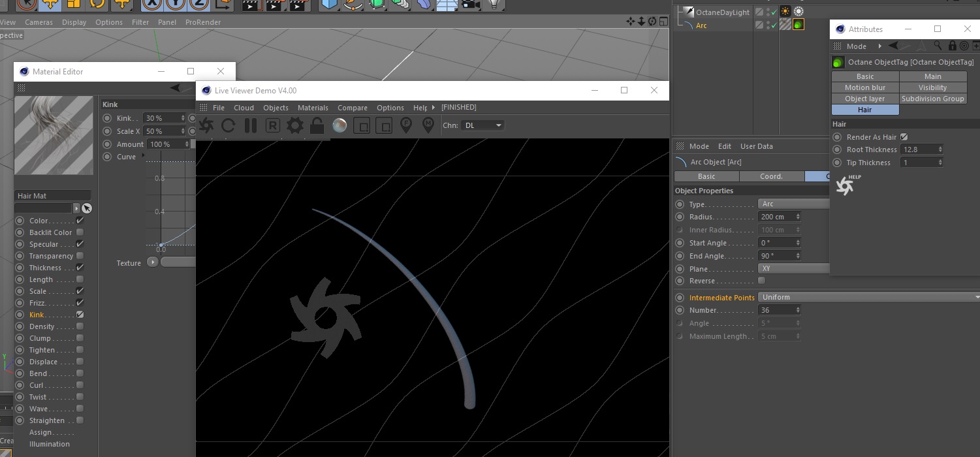Pause rendering in Live Viewer
The width and height of the screenshot is (980, 457).
(x=250, y=125)
